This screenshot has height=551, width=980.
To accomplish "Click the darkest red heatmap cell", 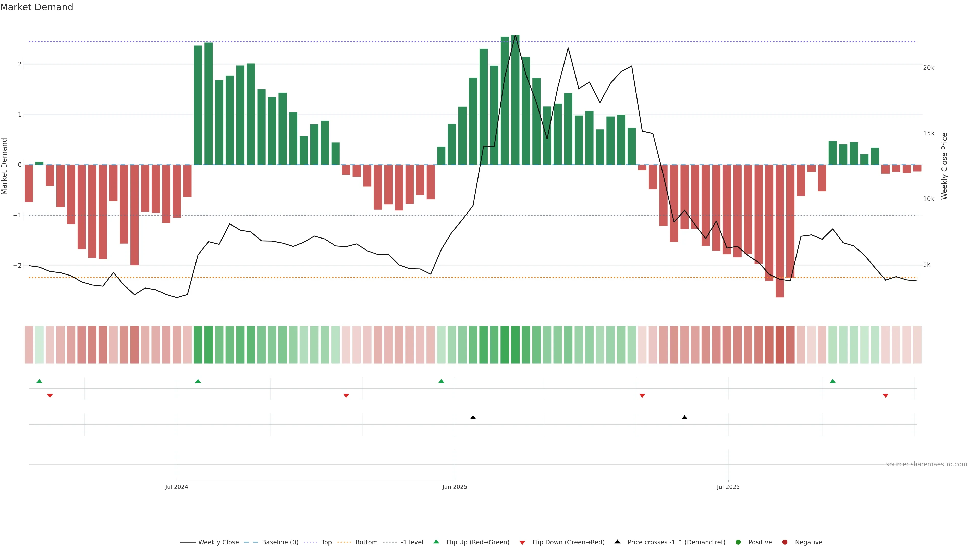I will 779,345.
